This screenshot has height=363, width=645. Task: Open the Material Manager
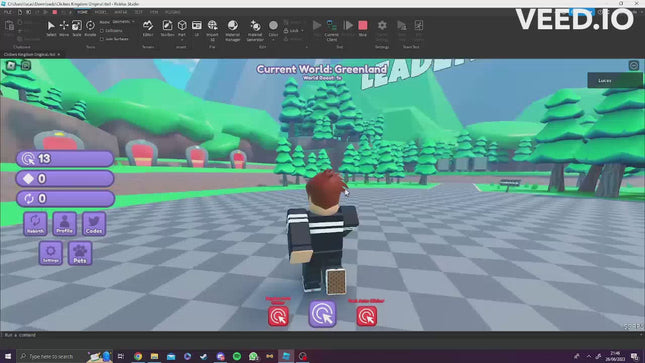[232, 30]
